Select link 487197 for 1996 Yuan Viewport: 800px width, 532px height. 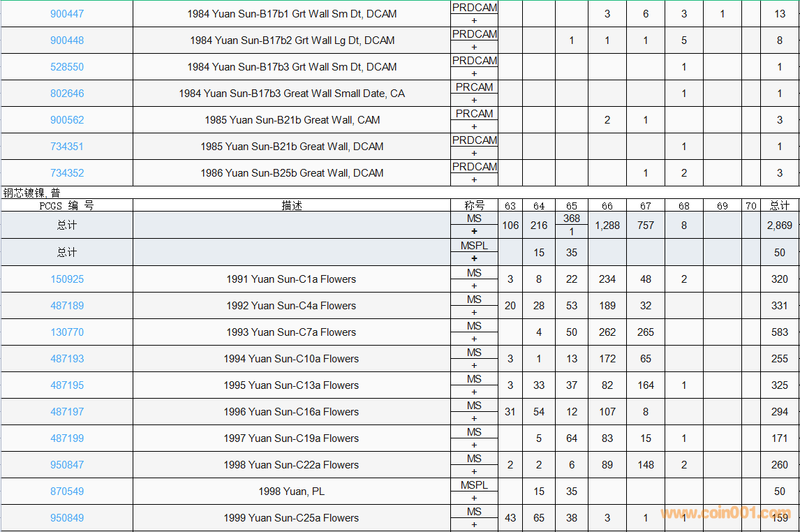(x=67, y=412)
